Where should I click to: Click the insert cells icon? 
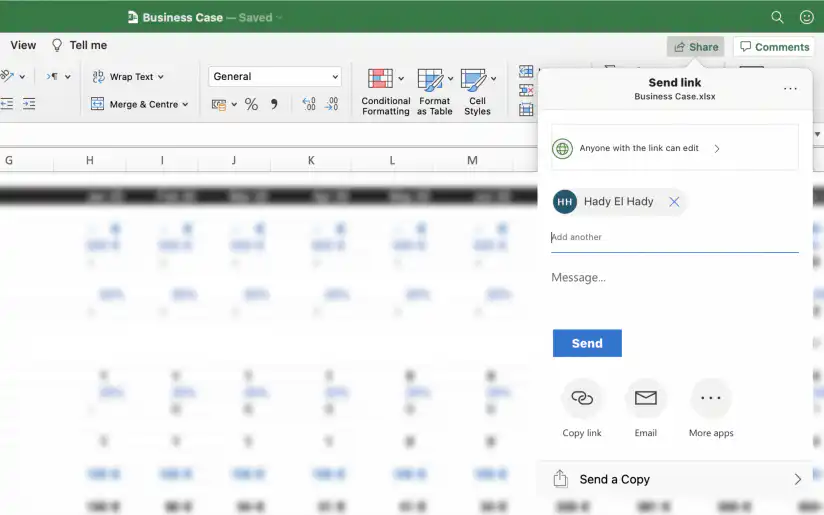(526, 71)
